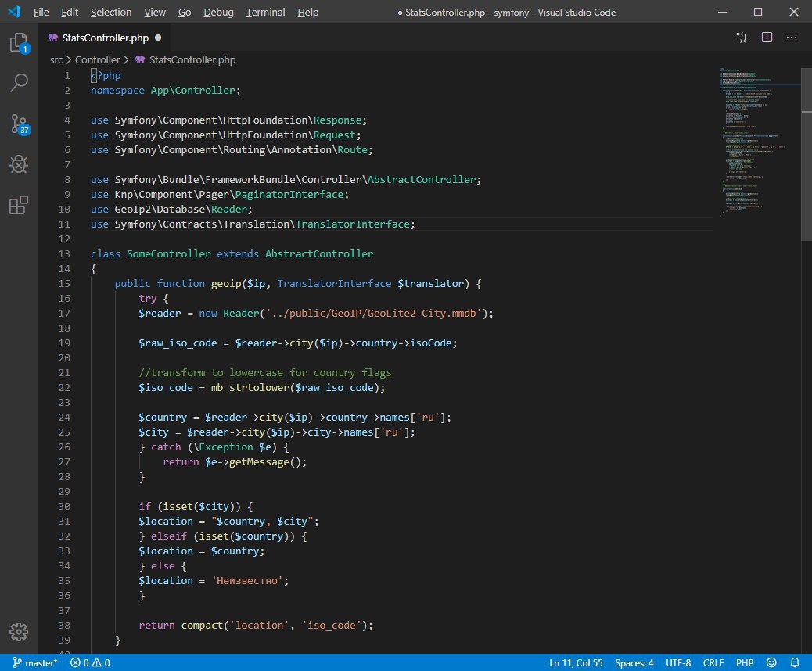Open the Help menu
Image resolution: width=812 pixels, height=671 pixels.
(x=307, y=12)
